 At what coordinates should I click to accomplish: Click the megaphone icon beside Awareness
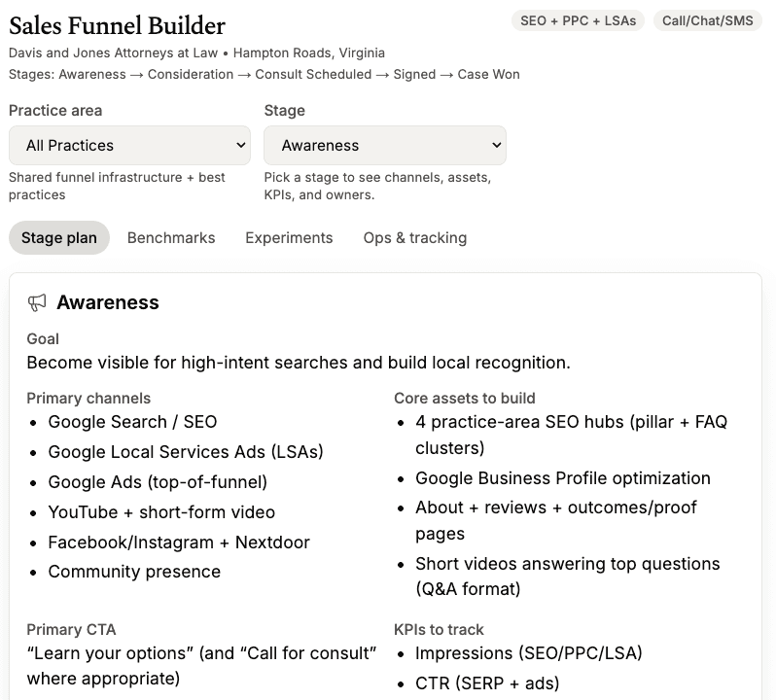pos(37,302)
